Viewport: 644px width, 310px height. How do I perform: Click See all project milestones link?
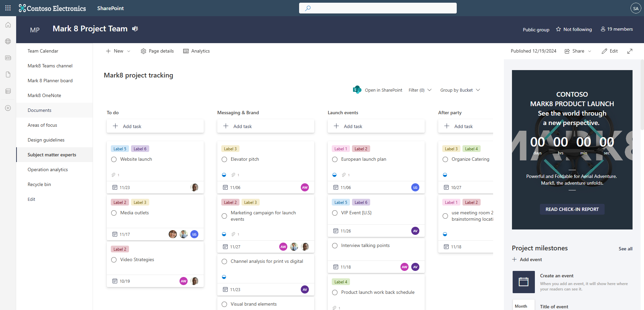[625, 249]
